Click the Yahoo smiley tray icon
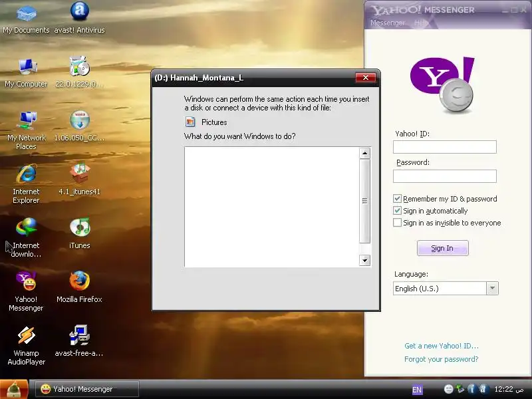Image resolution: width=532 pixels, height=399 pixels. (448, 389)
